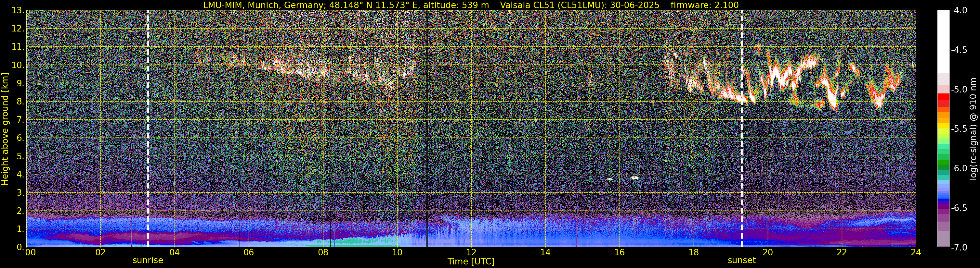Click 'Vaisala CL51 (CL51LMU): 30-06-2025' in title
This screenshot has width=980, height=268.
[580, 5]
